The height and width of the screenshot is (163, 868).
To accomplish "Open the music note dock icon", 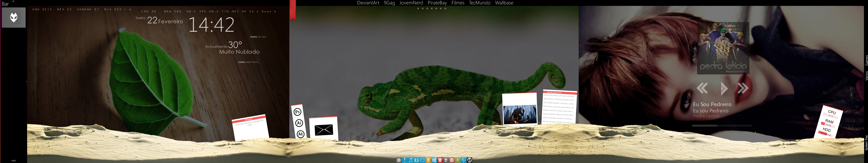I will pos(411,160).
